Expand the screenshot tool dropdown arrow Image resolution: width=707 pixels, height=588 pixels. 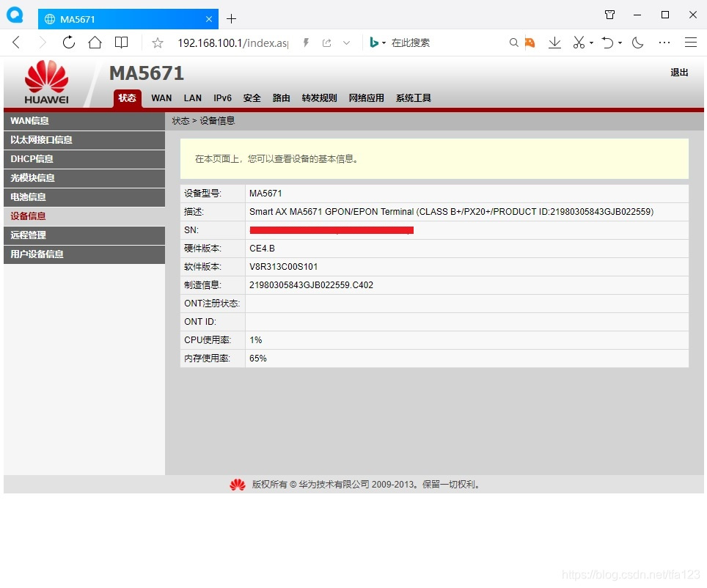point(591,43)
